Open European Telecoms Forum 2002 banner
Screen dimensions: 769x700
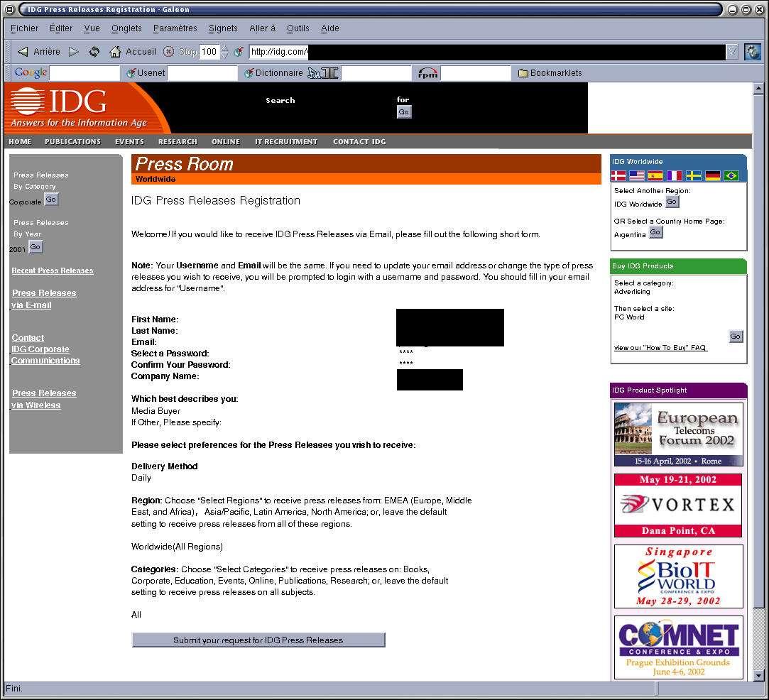click(678, 434)
